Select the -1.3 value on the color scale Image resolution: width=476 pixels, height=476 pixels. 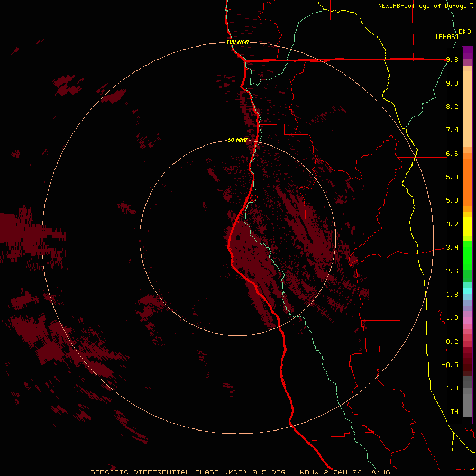pyautogui.click(x=450, y=388)
